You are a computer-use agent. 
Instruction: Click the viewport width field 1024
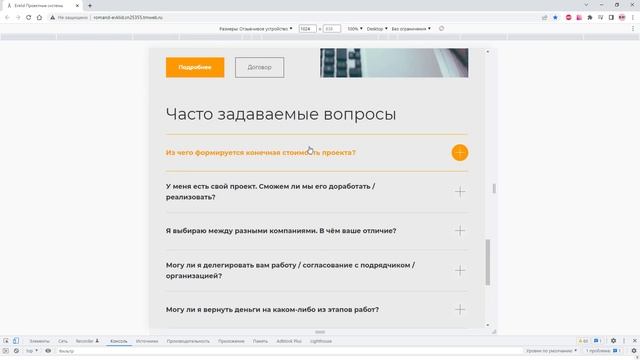pos(307,29)
